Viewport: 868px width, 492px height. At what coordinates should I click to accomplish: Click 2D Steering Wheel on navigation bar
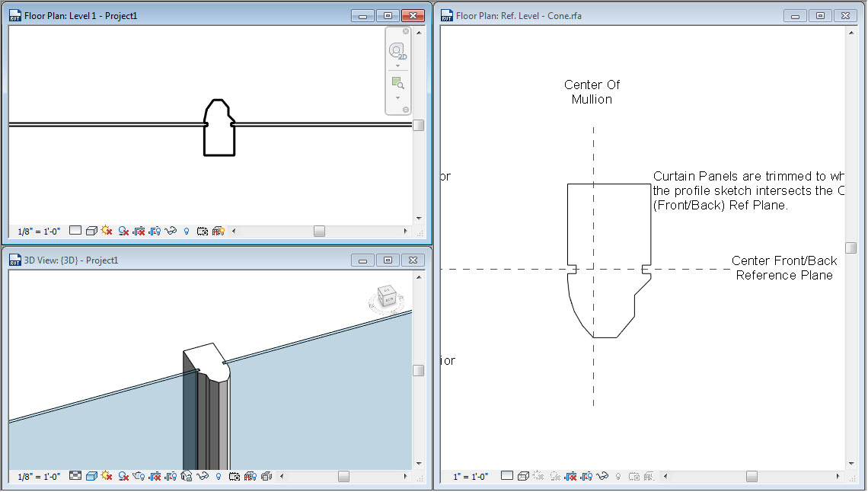point(397,52)
